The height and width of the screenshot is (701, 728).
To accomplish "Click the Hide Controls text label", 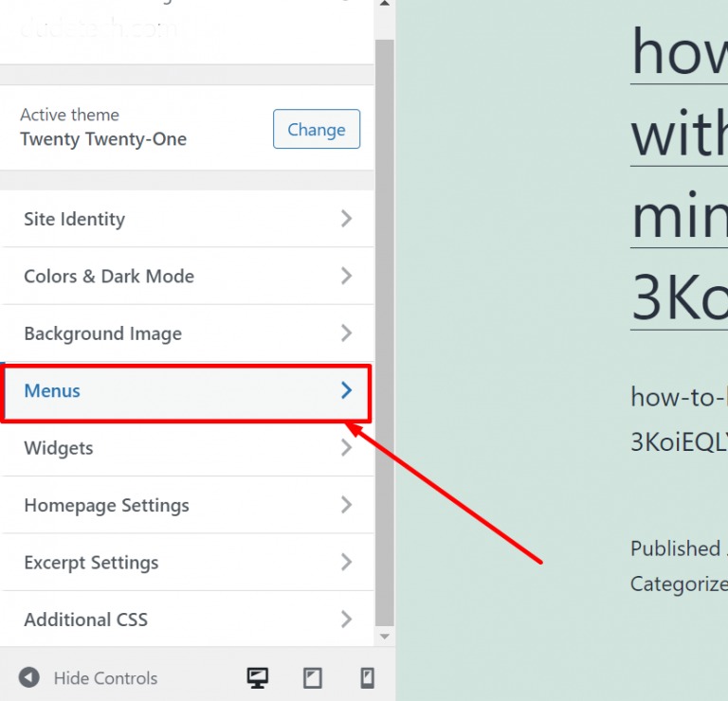I will 105,678.
